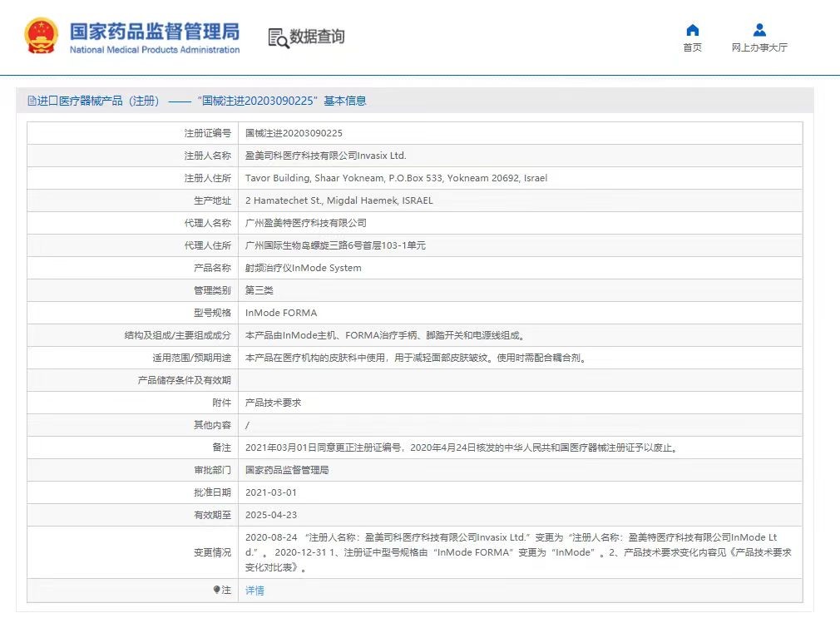Screen dimensions: 840x623
Task: Click the 其他内容 label
Action: (212, 425)
